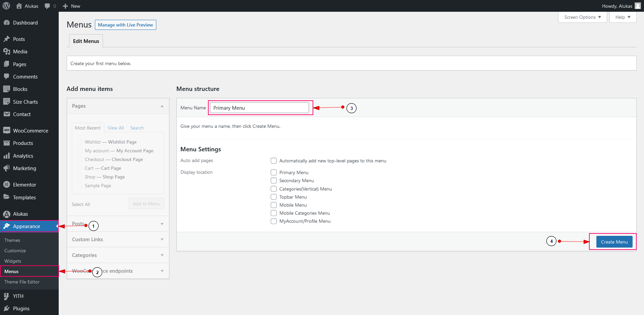The image size is (644, 315).
Task: Check the Secondary Menu display location
Action: pos(274,180)
